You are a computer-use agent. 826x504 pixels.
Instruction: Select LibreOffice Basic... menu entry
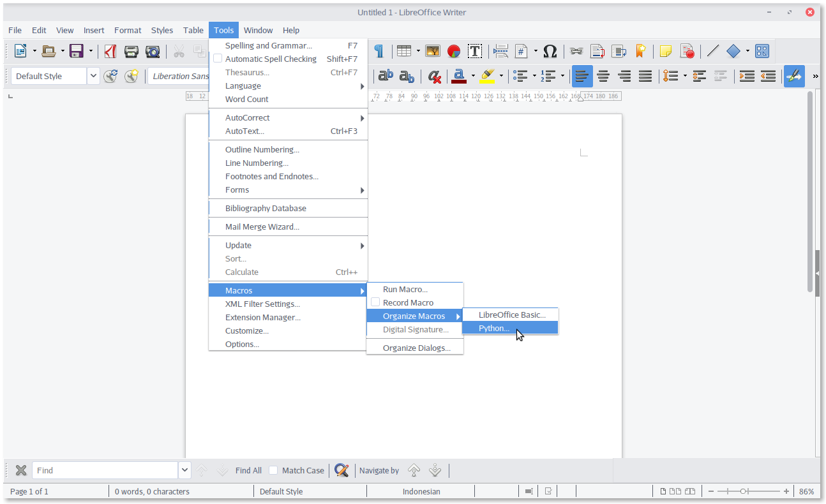click(x=510, y=315)
